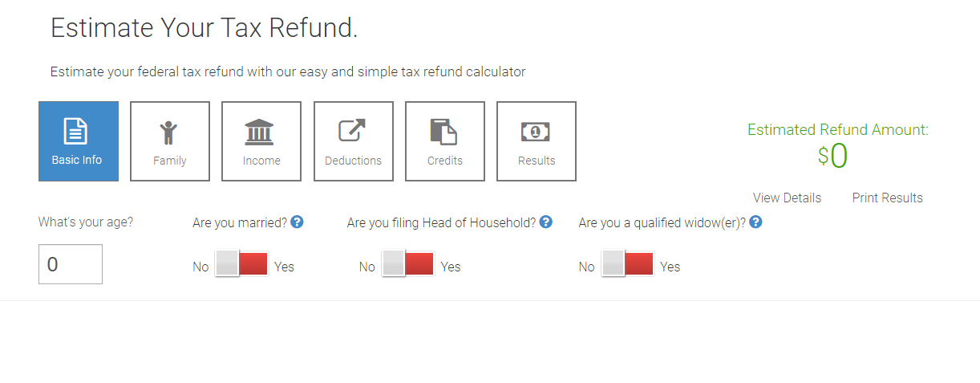The image size is (980, 383).
Task: Show help for Head of Household question
Action: (x=546, y=222)
